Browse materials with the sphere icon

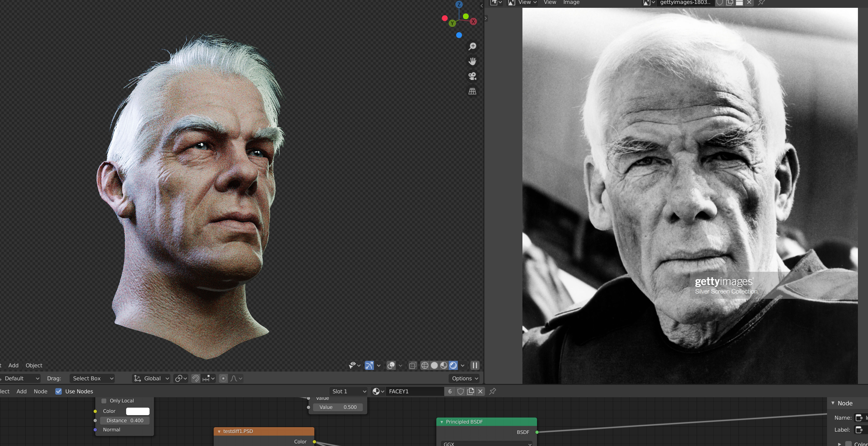(x=378, y=391)
